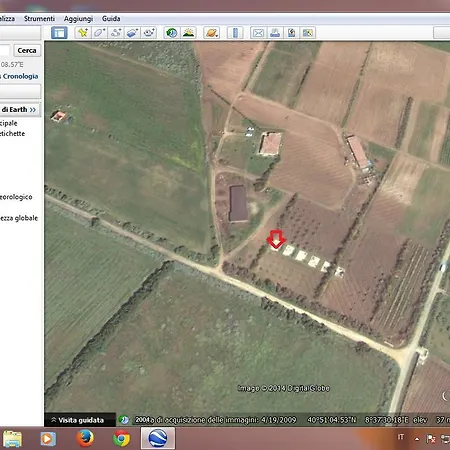Launch Google Chrome from the taskbar
Viewport: 450px width, 450px height.
click(x=122, y=438)
